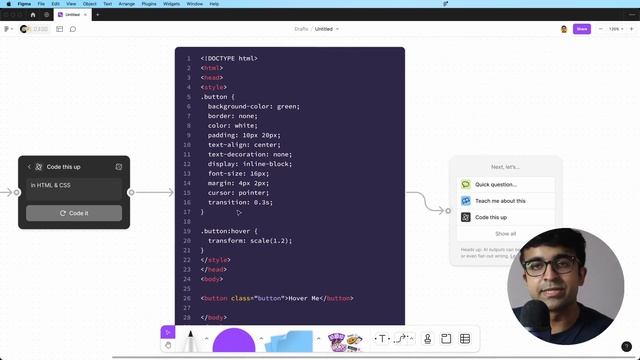Pick the blue sticky notes tool
Screen dimensions: 640x360
coord(289,341)
